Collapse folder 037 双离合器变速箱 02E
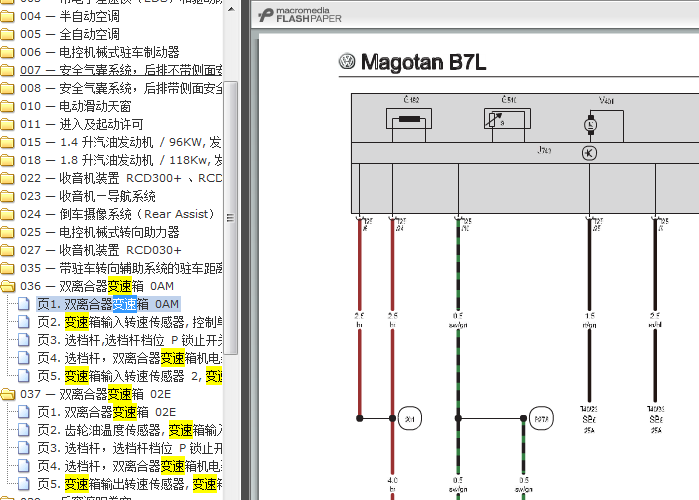The height and width of the screenshot is (500, 699). (96, 394)
